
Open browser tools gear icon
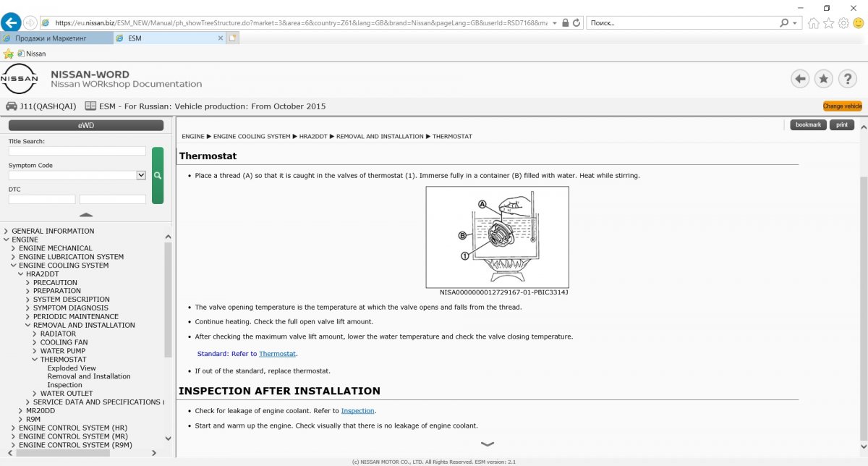click(x=843, y=22)
